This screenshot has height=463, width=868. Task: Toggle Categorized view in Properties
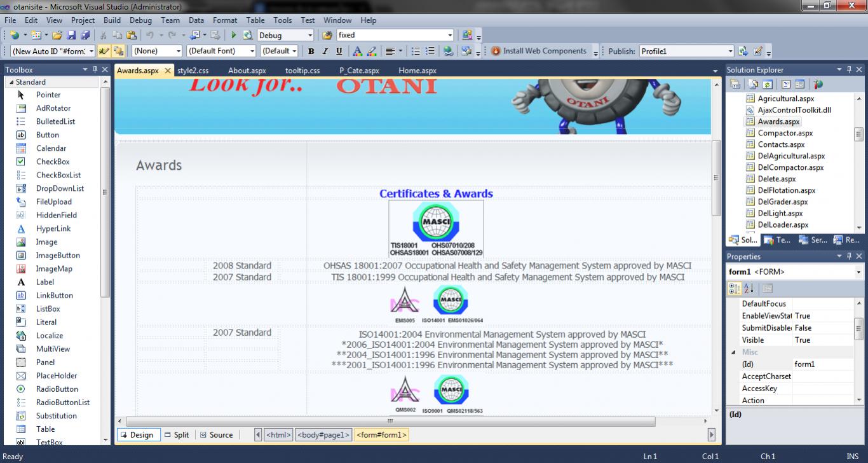click(x=734, y=288)
